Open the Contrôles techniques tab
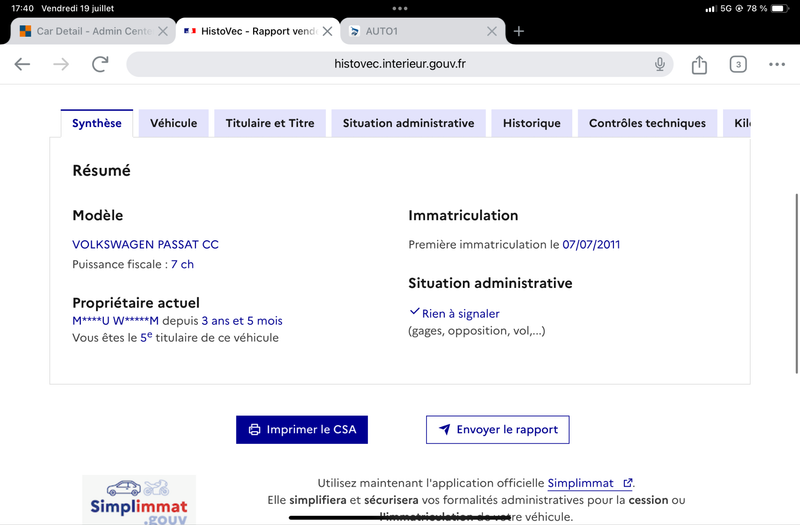The width and height of the screenshot is (800, 525). click(x=647, y=123)
